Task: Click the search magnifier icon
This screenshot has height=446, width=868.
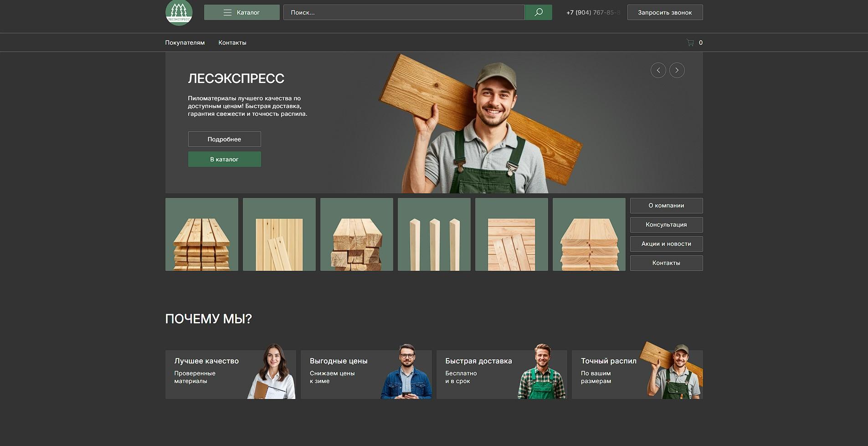Action: [538, 12]
